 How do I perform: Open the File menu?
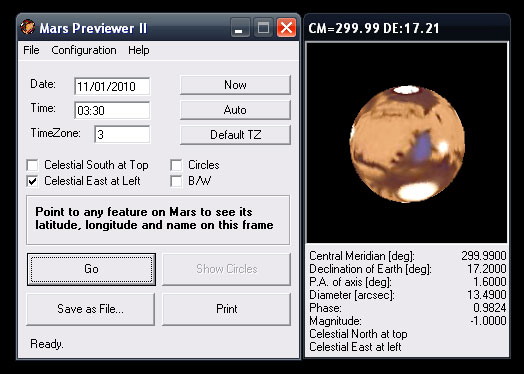(31, 50)
